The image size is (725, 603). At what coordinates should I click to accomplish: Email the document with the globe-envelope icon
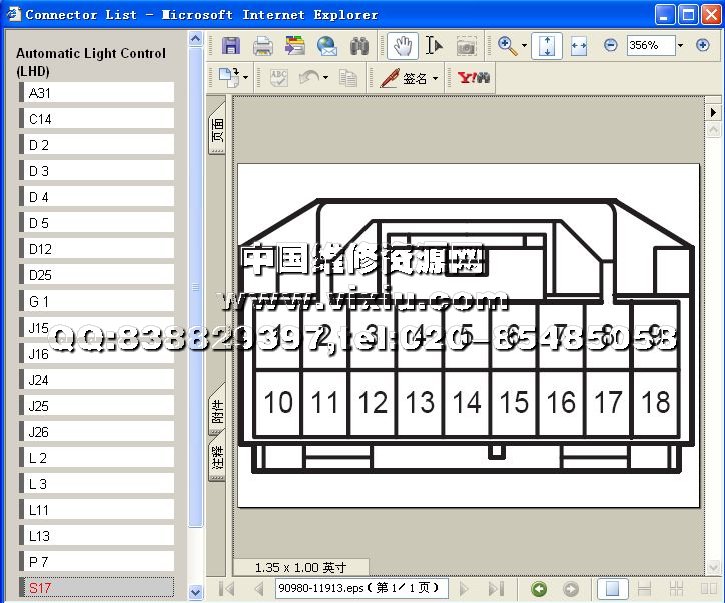[327, 46]
